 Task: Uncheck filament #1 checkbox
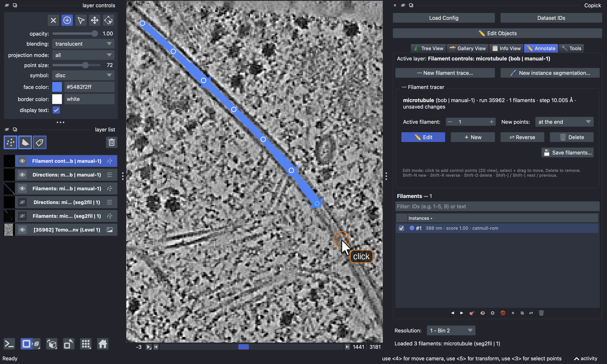pos(401,228)
